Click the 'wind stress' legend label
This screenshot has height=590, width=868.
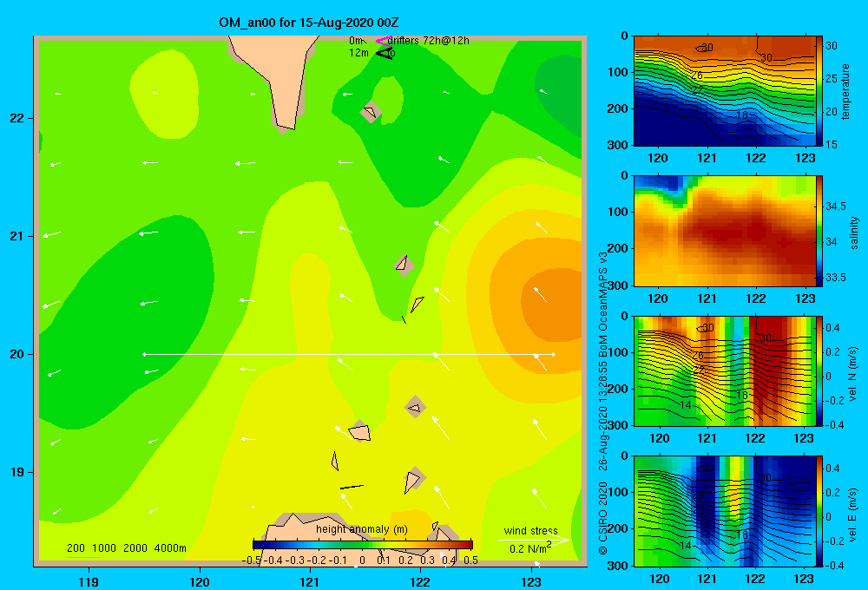(x=530, y=530)
